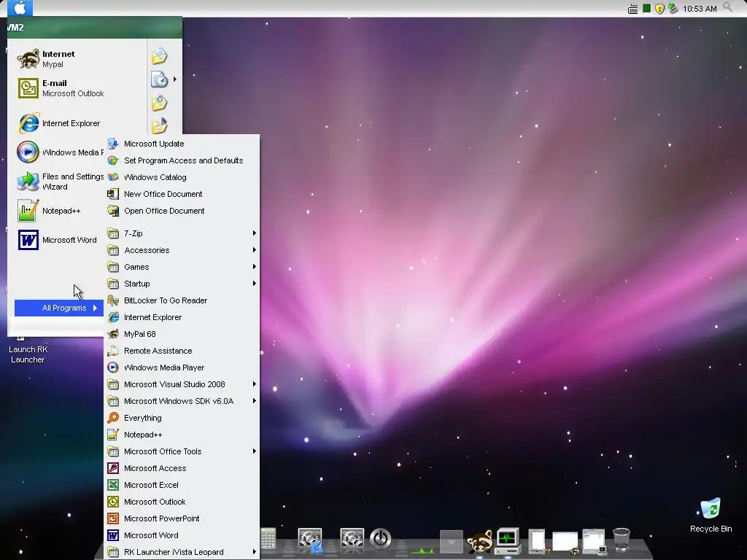The image size is (747, 560).
Task: Open Windows Catalog
Action: [182, 177]
